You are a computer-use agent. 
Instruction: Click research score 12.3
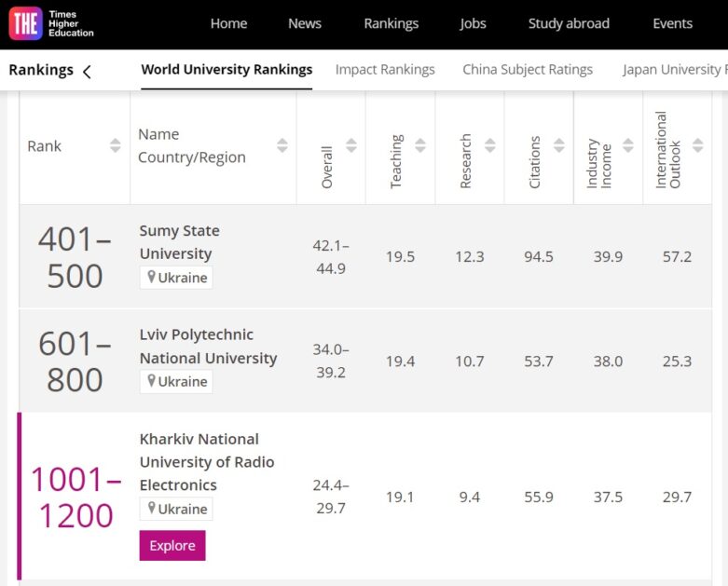[470, 256]
